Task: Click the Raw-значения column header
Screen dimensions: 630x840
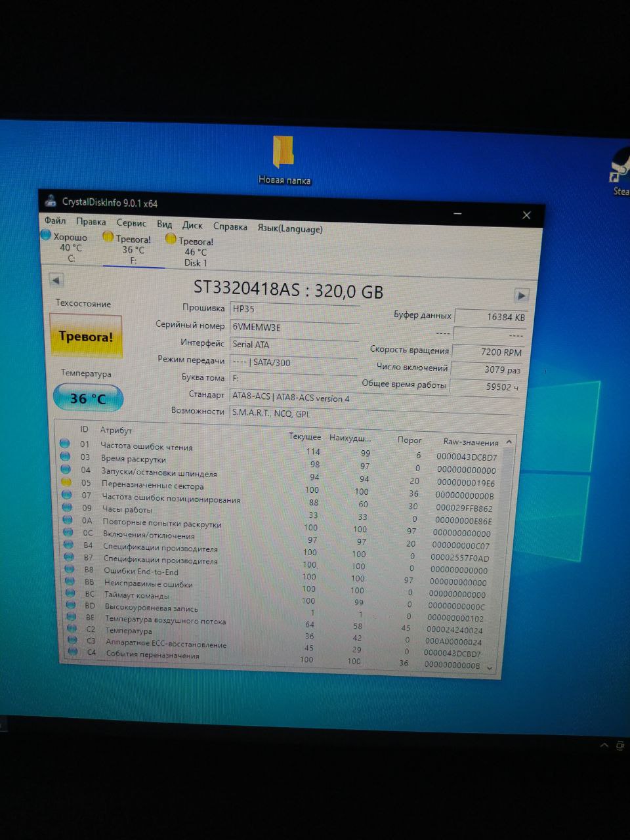Action: (471, 442)
